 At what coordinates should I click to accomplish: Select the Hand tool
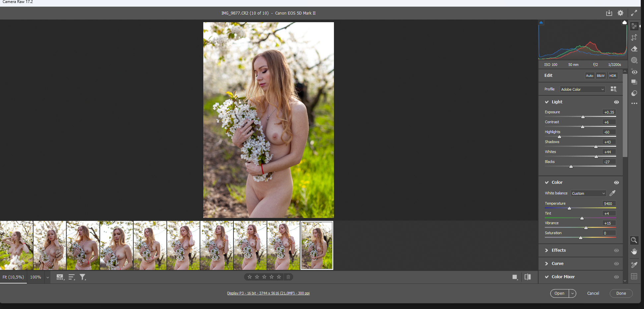pyautogui.click(x=634, y=252)
